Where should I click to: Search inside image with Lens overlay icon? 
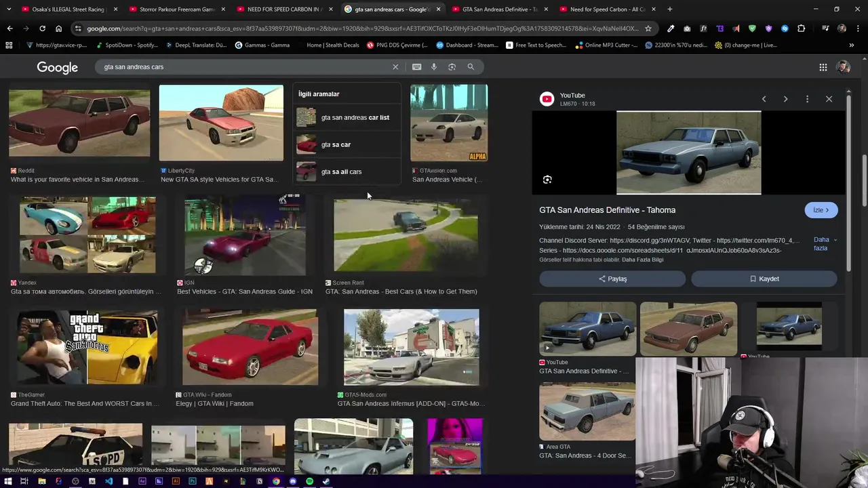click(x=547, y=180)
